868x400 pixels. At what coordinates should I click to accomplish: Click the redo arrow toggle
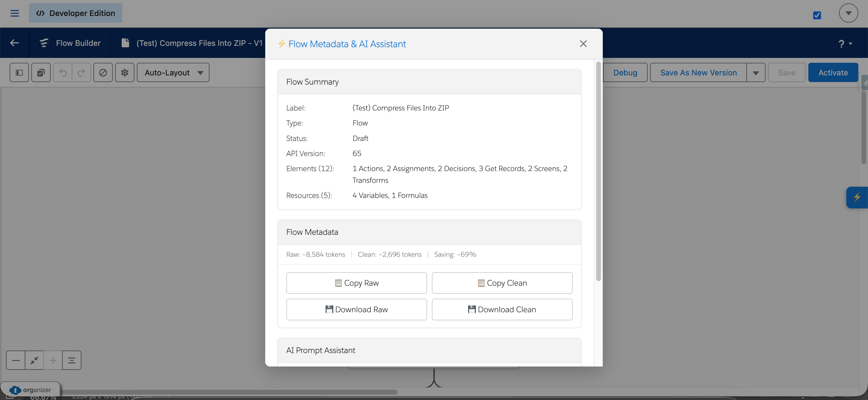(x=81, y=72)
